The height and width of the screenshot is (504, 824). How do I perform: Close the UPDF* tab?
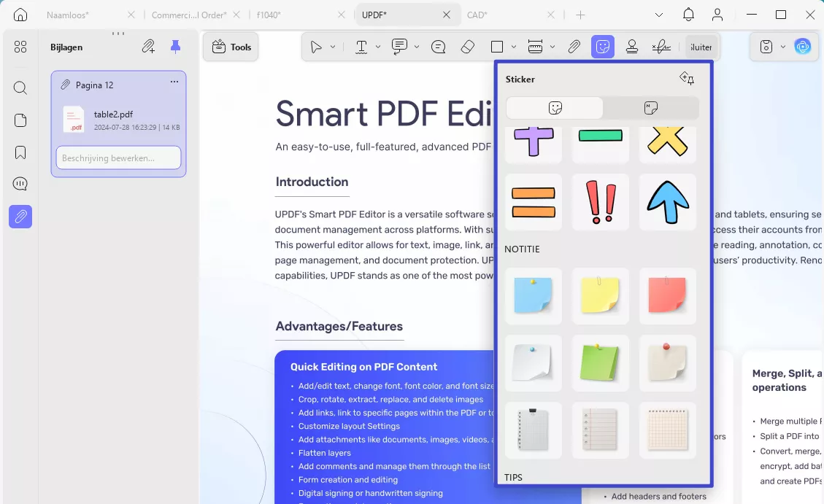coord(446,15)
